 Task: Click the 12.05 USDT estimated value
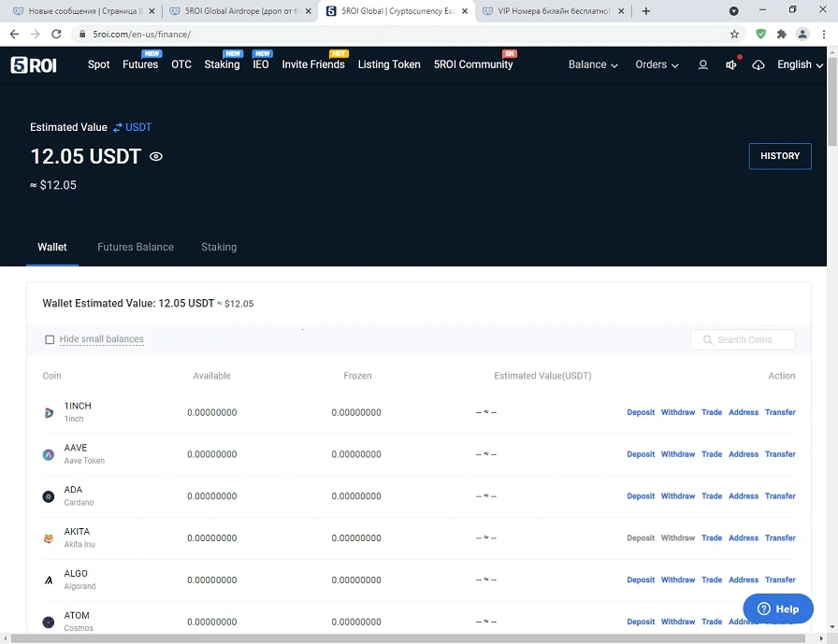(x=85, y=156)
